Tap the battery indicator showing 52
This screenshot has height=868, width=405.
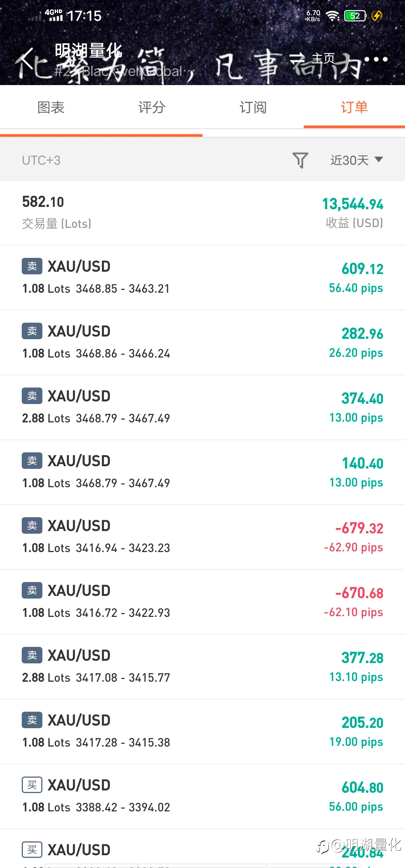pos(355,16)
